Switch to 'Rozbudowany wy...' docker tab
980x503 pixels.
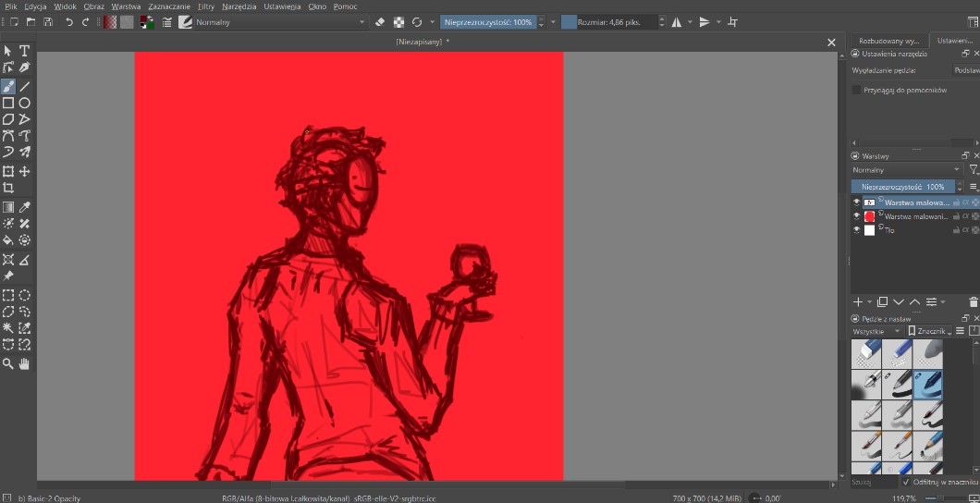point(889,41)
